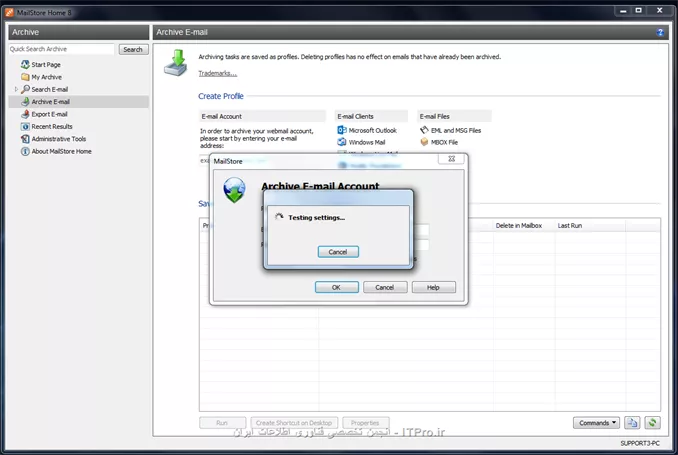Close the MailStore dialog window
The height and width of the screenshot is (455, 678).
(451, 159)
